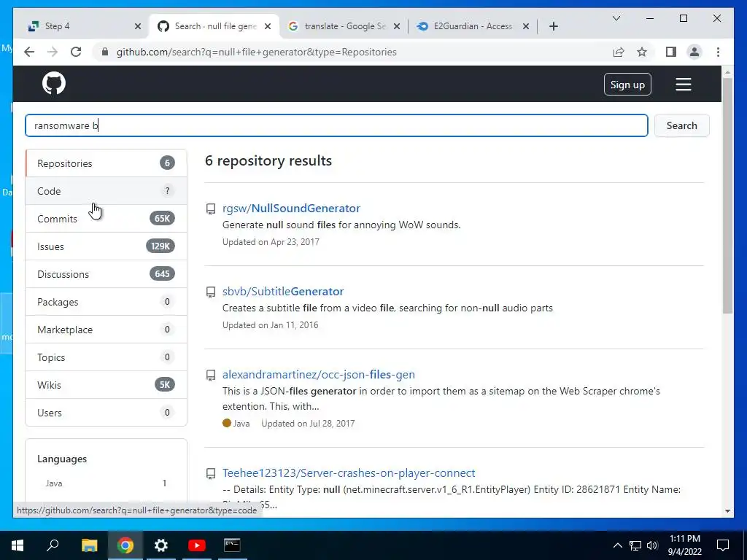Click repo icon beside NullSoundGenerator

pyautogui.click(x=211, y=209)
